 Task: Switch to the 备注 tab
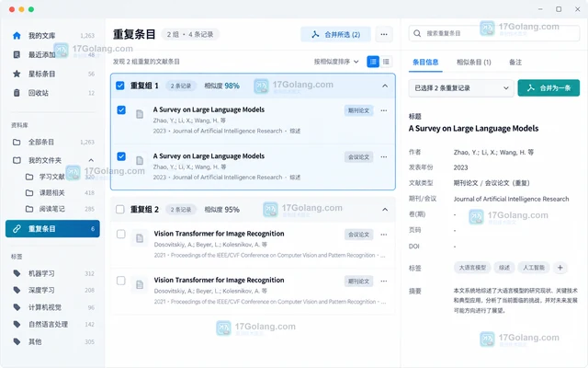(515, 63)
